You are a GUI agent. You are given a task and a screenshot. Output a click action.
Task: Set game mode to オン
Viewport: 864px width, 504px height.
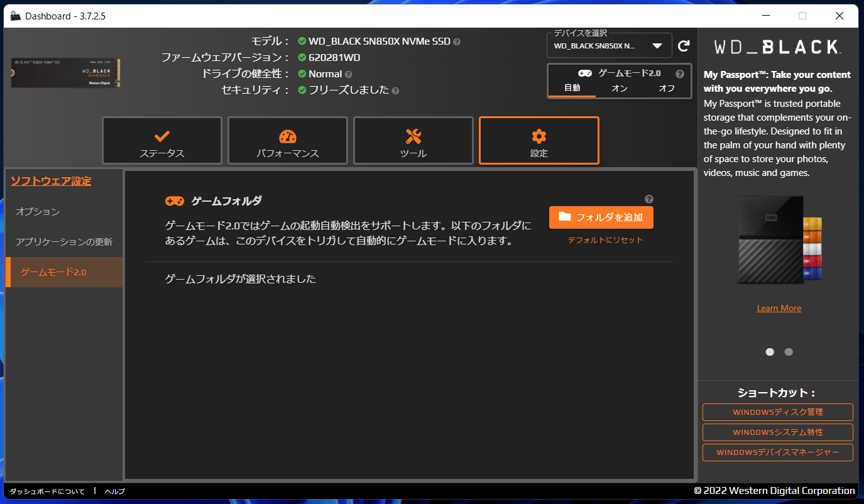pos(620,89)
